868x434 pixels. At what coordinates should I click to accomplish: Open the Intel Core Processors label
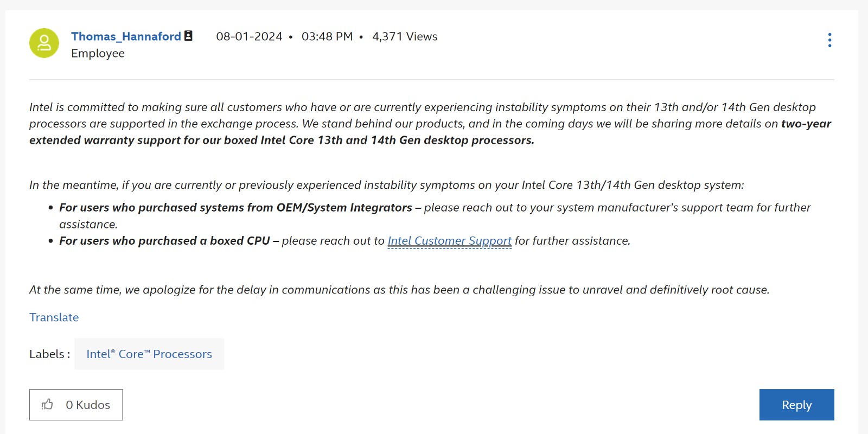pos(149,354)
